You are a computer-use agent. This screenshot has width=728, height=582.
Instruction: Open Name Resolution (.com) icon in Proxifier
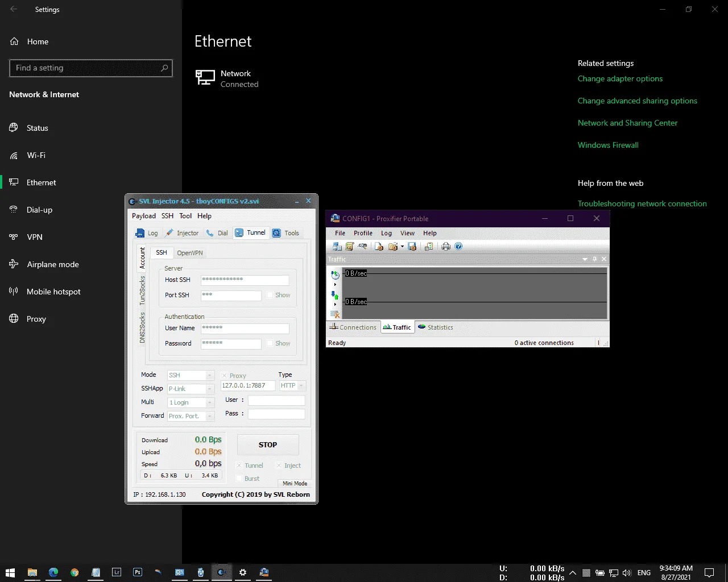click(362, 246)
